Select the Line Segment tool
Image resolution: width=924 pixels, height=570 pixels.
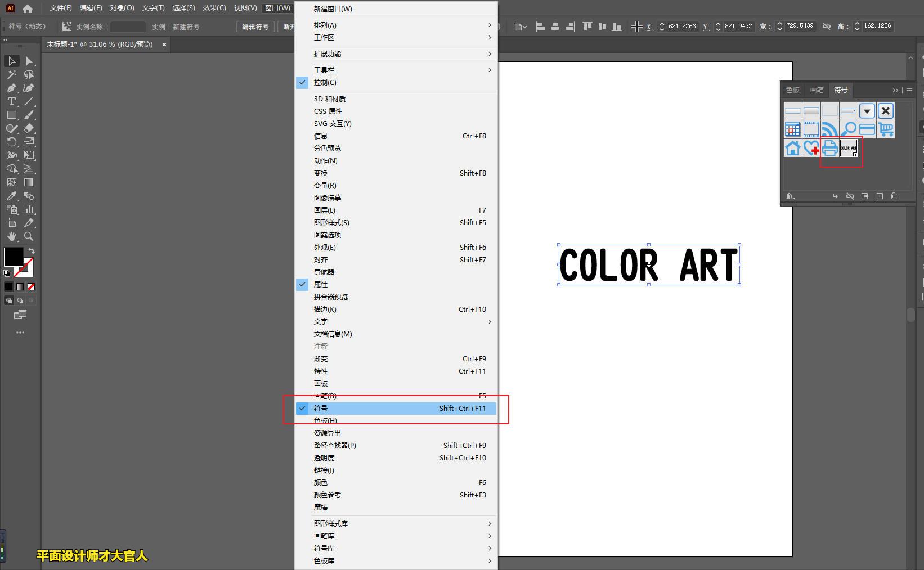(29, 101)
